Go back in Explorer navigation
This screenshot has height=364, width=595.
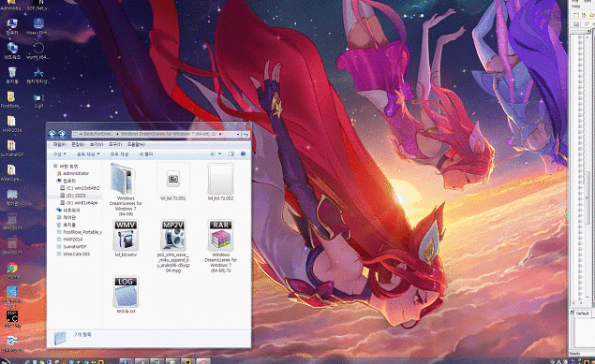coord(52,134)
